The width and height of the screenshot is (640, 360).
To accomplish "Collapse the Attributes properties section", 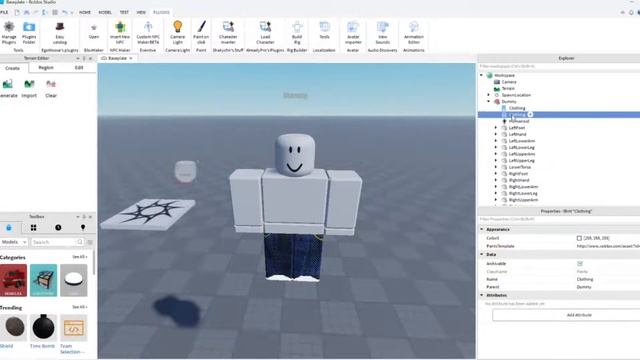I will (482, 295).
